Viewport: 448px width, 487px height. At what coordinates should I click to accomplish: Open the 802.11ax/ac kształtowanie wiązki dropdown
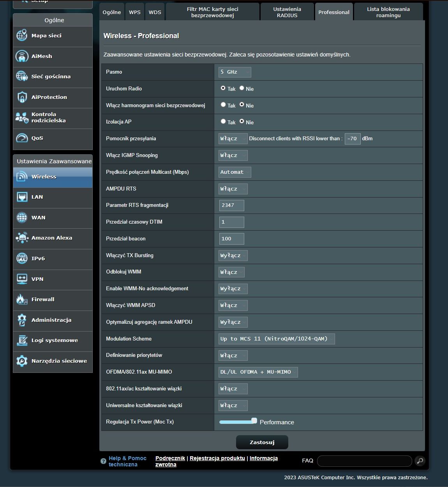tap(233, 389)
